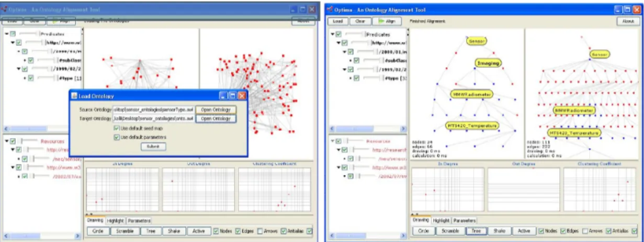Collapse /2000/01 predicate node in the Finished Alignment window
Screen dimensions: 644x242
(344, 52)
